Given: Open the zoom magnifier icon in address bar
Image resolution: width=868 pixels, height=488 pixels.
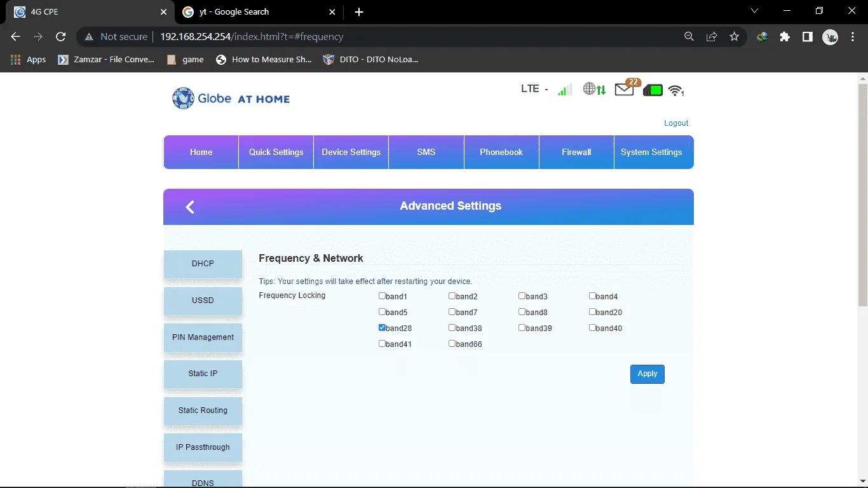Looking at the screenshot, I should click(x=689, y=37).
